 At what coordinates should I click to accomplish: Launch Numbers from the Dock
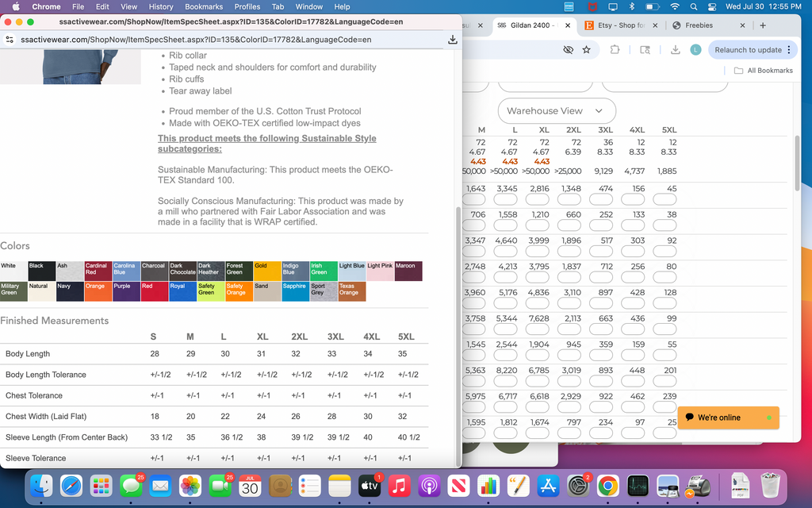click(x=488, y=487)
